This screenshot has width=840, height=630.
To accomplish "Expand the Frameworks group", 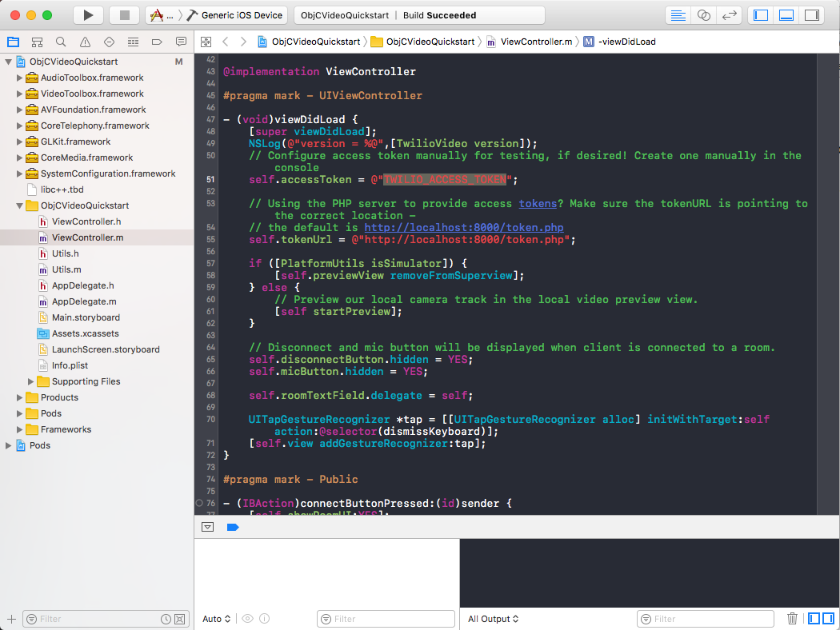I will (x=20, y=429).
